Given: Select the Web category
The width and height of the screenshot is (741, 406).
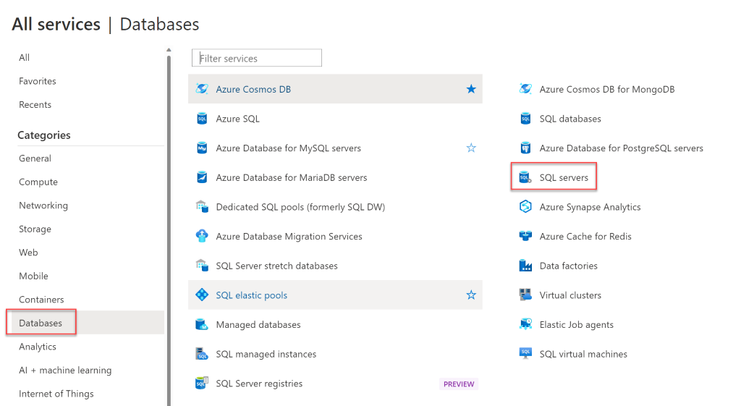Looking at the screenshot, I should (x=28, y=252).
